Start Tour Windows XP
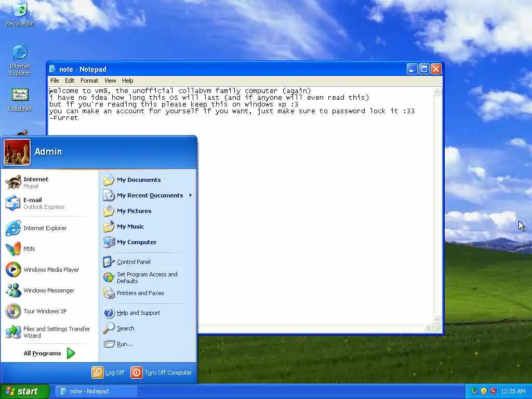 (50, 311)
